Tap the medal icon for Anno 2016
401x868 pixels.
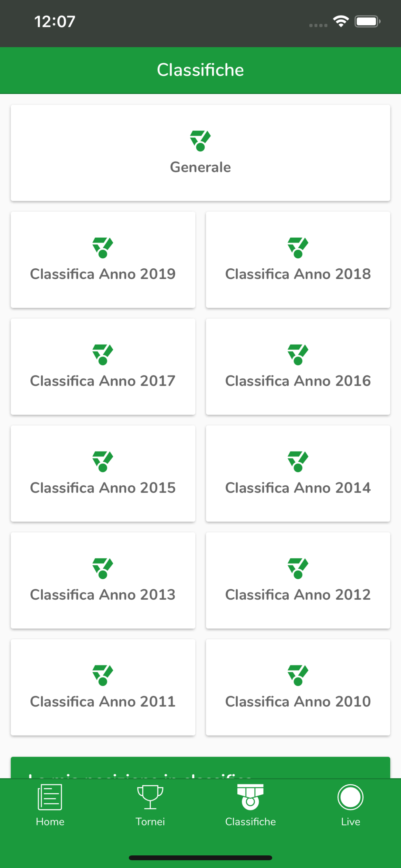click(x=298, y=355)
